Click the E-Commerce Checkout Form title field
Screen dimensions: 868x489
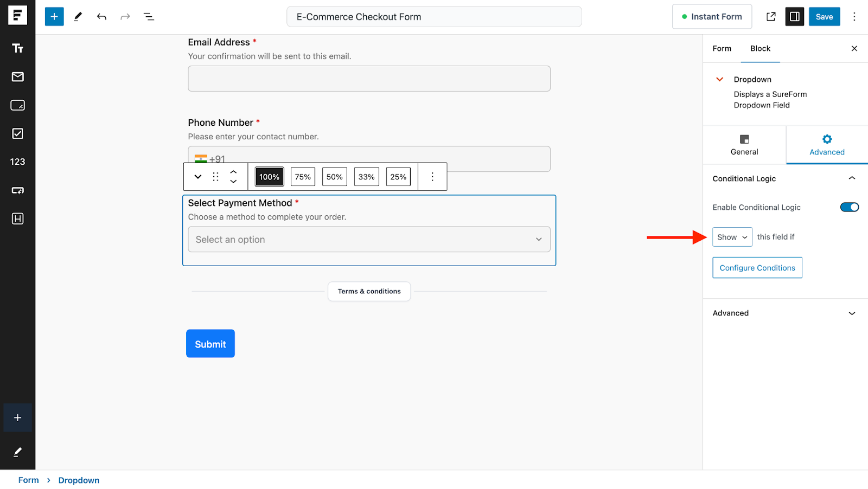coord(434,16)
